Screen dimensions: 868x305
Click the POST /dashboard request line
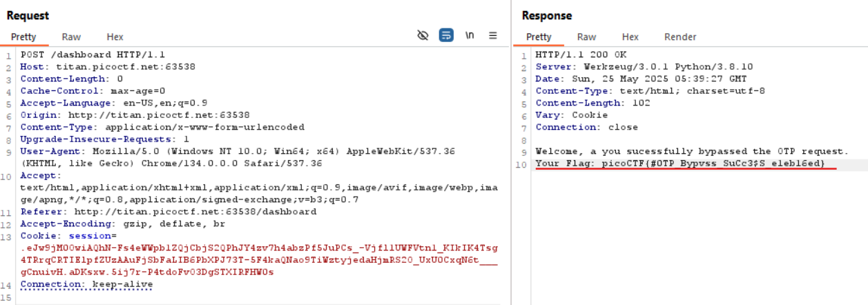pyautogui.click(x=93, y=55)
